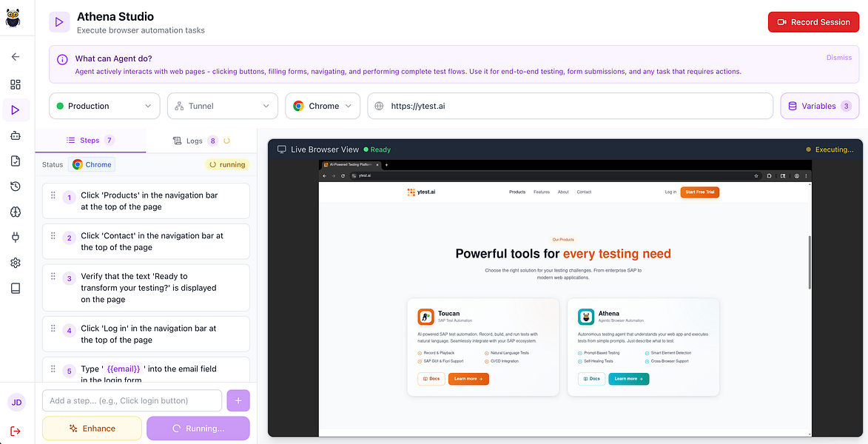Image resolution: width=868 pixels, height=444 pixels.
Task: Open the settings gear icon in sidebar
Action: (x=16, y=263)
